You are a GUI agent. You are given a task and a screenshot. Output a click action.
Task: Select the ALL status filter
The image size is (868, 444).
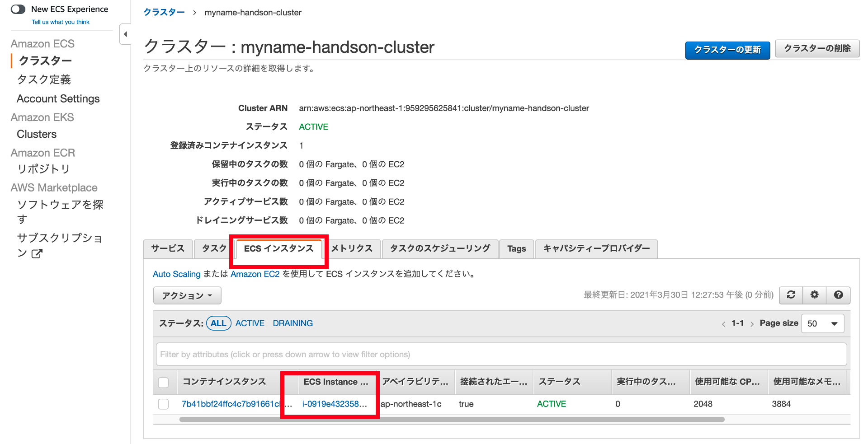pyautogui.click(x=218, y=323)
